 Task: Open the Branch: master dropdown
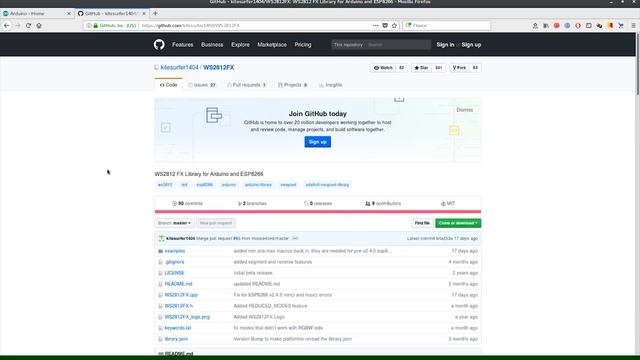tap(174, 223)
